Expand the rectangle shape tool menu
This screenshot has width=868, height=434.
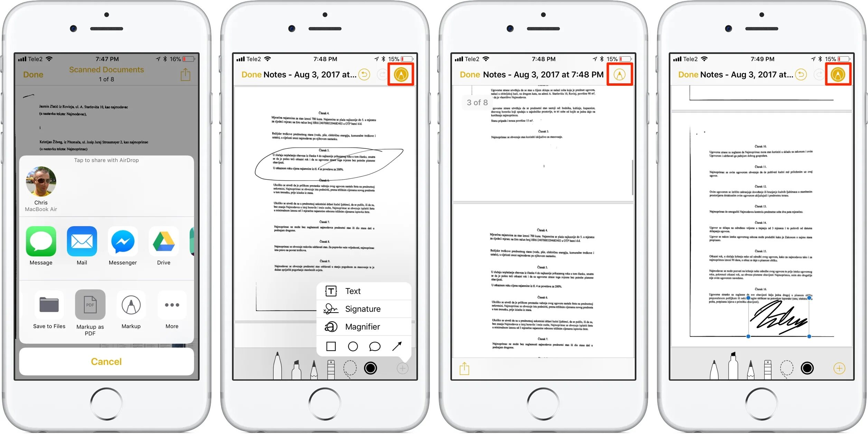(x=332, y=345)
